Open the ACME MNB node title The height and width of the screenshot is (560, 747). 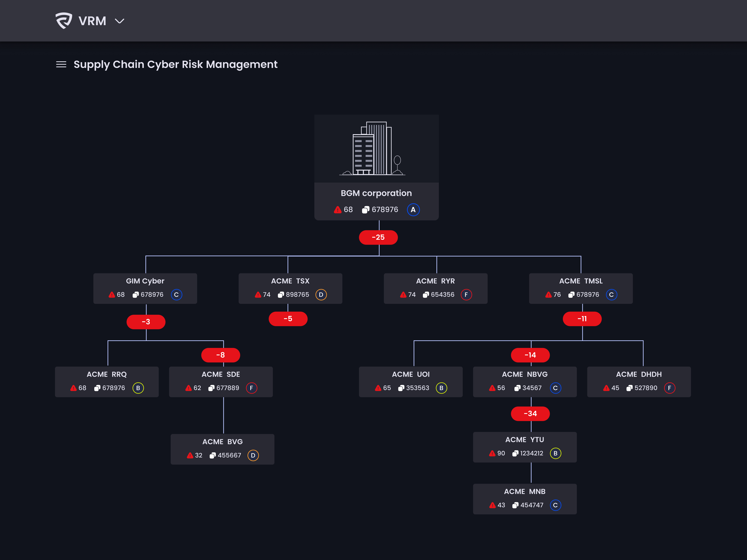[525, 491]
